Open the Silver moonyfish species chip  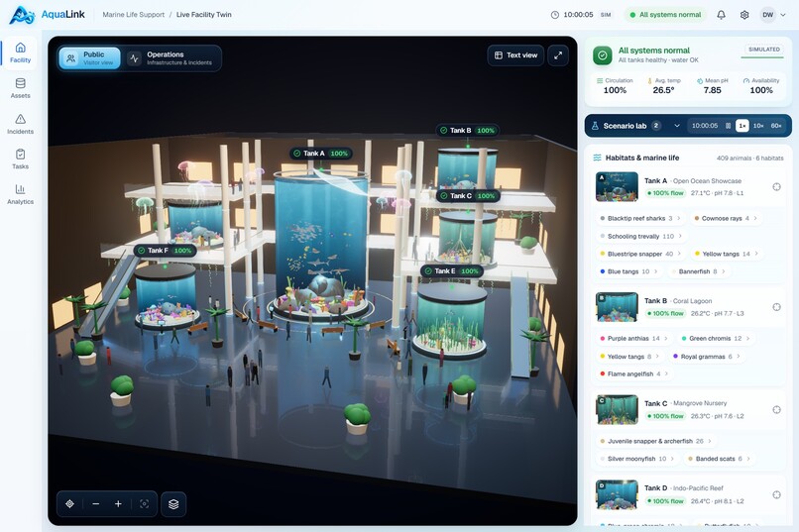[x=637, y=459]
